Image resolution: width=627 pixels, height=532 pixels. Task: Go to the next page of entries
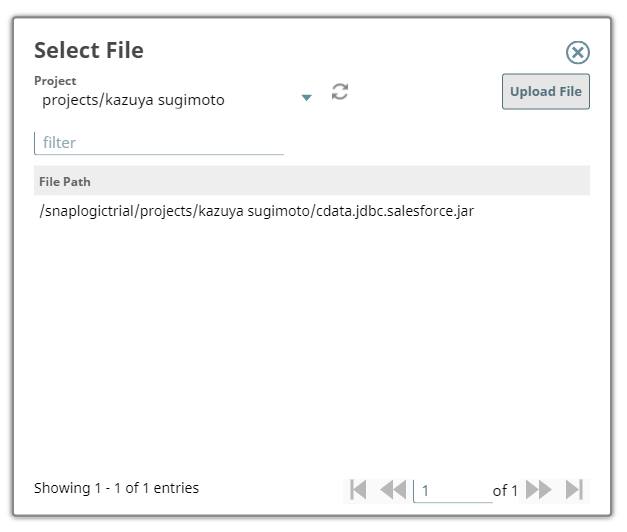point(538,489)
